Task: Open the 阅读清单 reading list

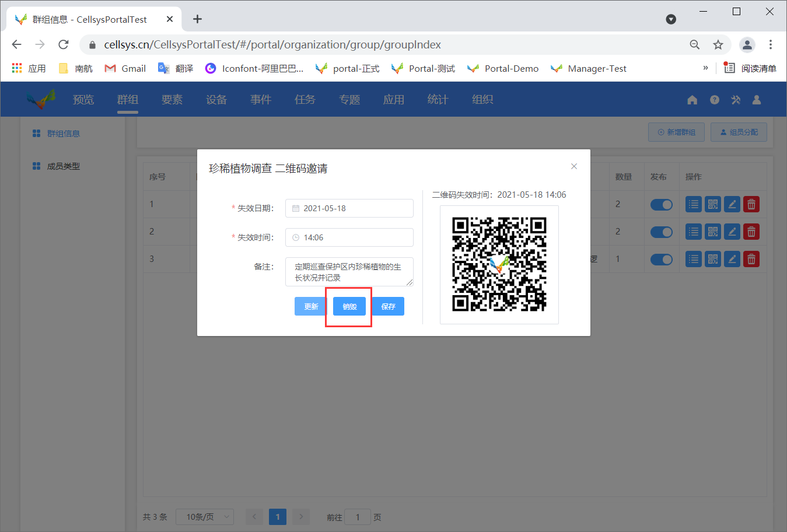Action: click(x=750, y=68)
